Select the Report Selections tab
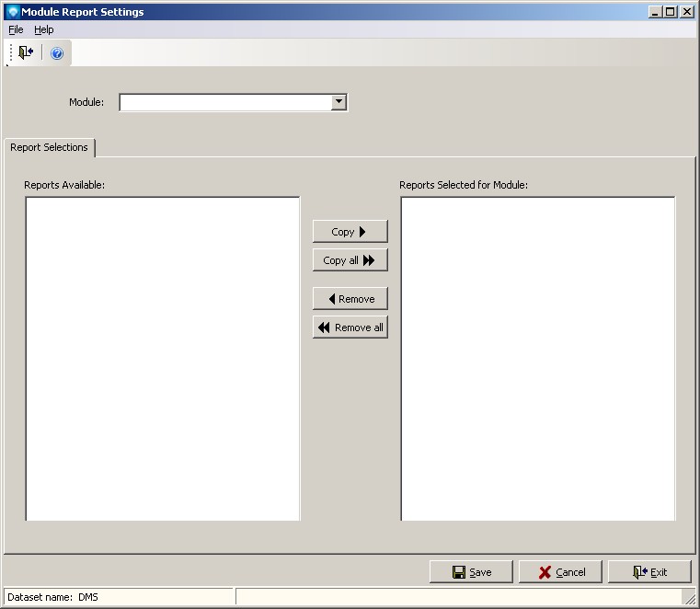 tap(50, 147)
